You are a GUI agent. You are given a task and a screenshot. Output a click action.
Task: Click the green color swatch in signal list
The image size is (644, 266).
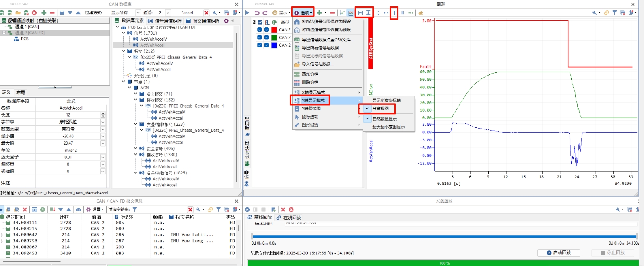(x=274, y=38)
